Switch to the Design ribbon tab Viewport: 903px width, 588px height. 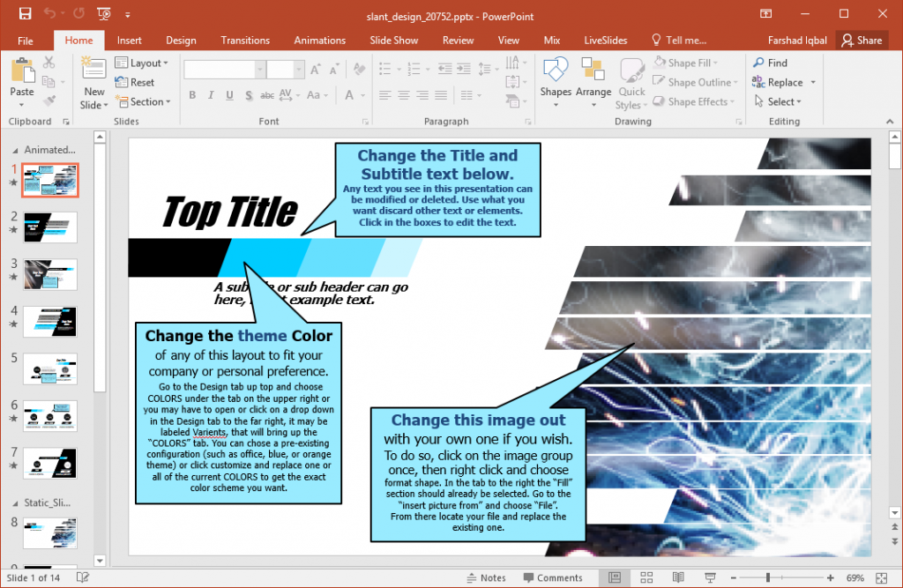(181, 40)
